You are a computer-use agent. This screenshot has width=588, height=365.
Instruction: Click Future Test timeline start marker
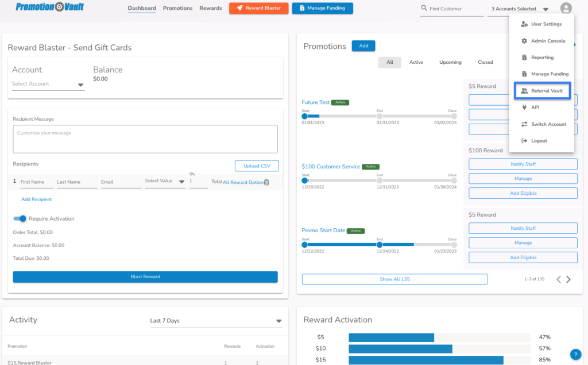click(x=304, y=117)
